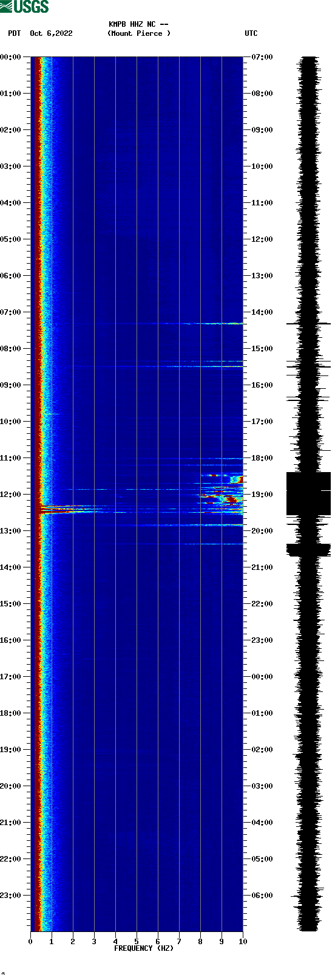Viewport: 335px width, 980px height.
Task: Click the 'UTC' timezone label
Action: [x=251, y=33]
